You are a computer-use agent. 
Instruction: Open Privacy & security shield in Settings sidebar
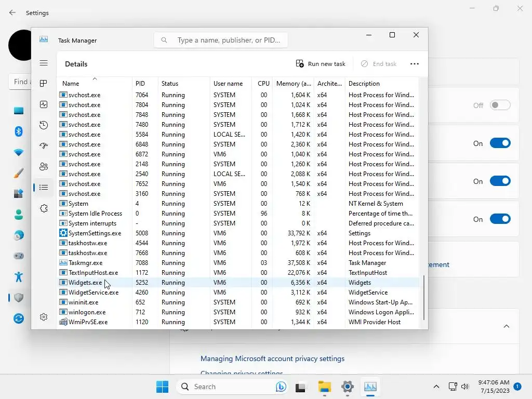pyautogui.click(x=19, y=298)
